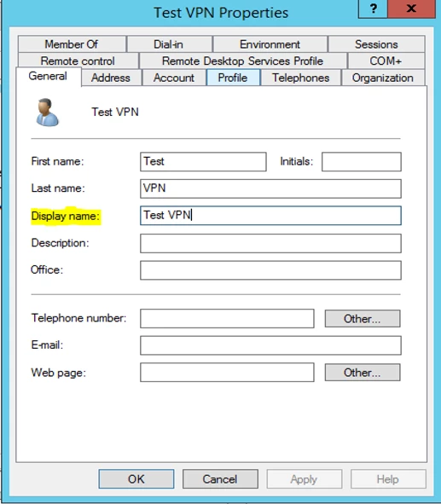The image size is (441, 504).
Task: Click the 'Display name:' label
Action: tap(66, 216)
